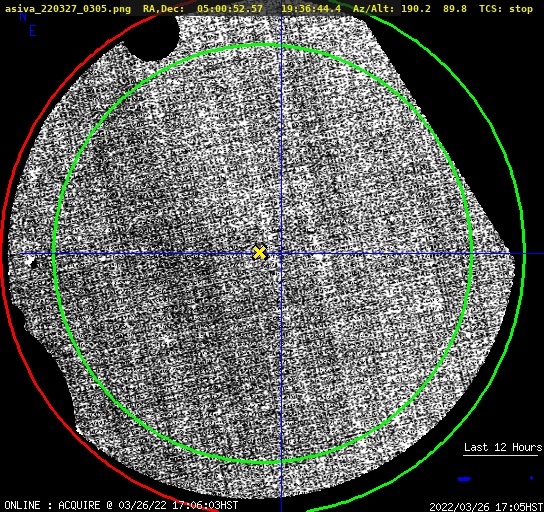Screen dimensions: 544x512
Task: Click the azimuth value 190.2
Action: click(x=416, y=9)
